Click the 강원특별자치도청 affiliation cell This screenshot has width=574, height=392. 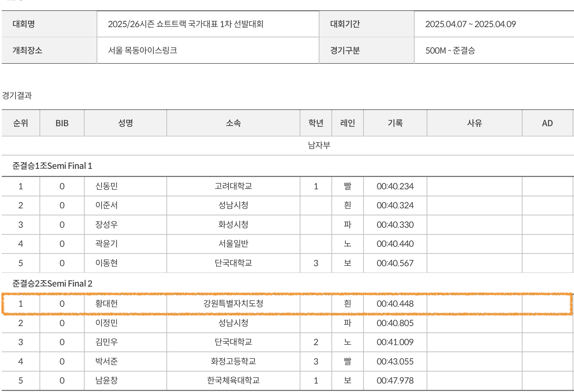(x=233, y=304)
